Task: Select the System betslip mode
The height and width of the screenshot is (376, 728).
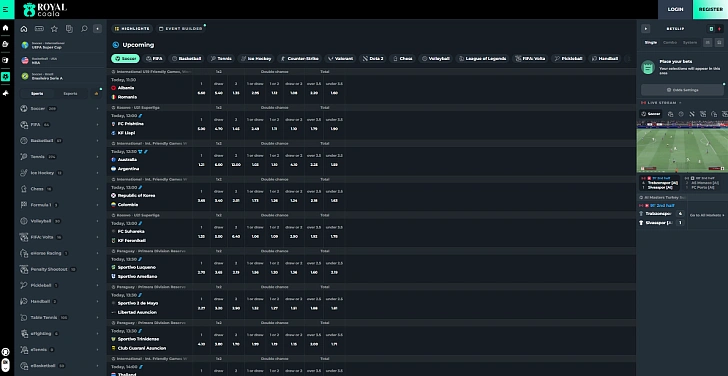Action: (690, 42)
